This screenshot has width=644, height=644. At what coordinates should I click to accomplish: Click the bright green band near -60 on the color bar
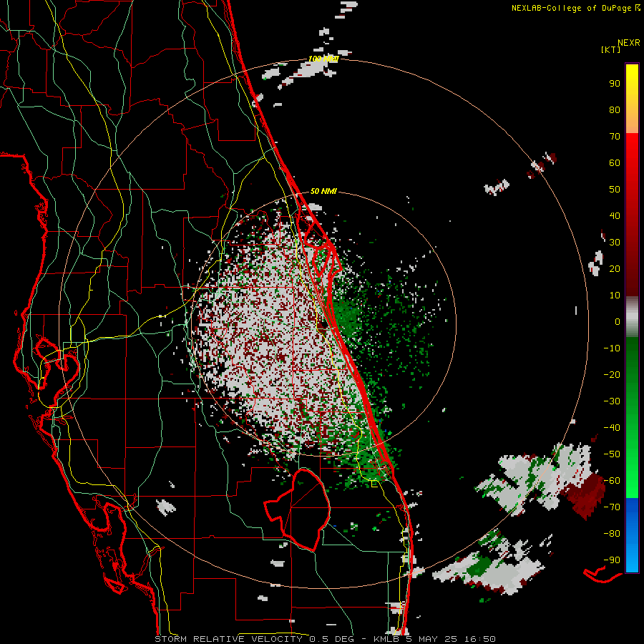click(632, 482)
